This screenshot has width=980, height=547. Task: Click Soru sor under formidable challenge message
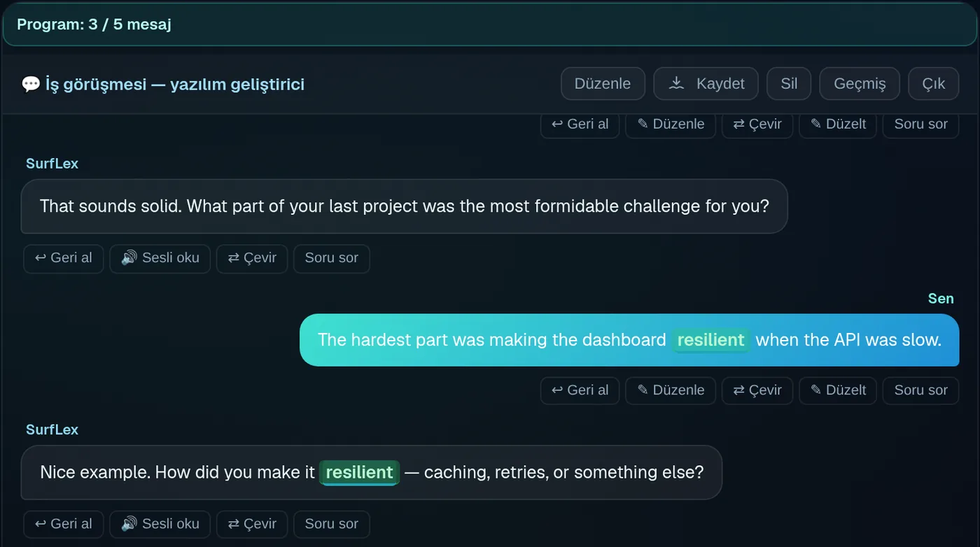[332, 258]
